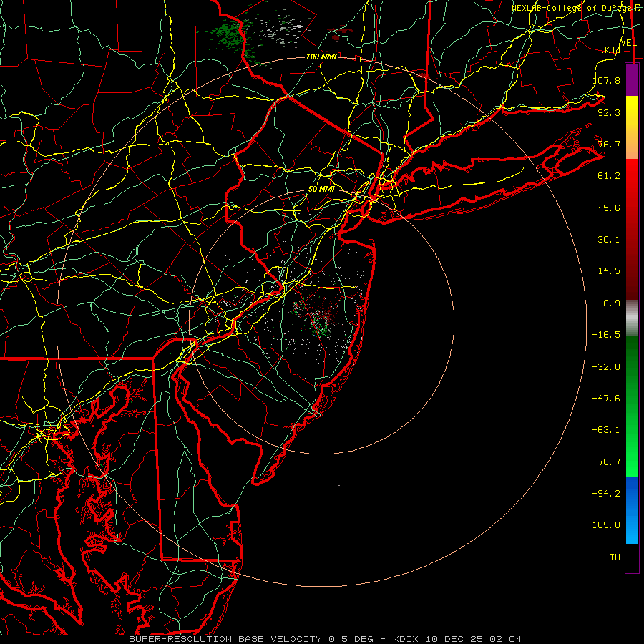Click the -16.5 value on the velocity scale

point(606,334)
